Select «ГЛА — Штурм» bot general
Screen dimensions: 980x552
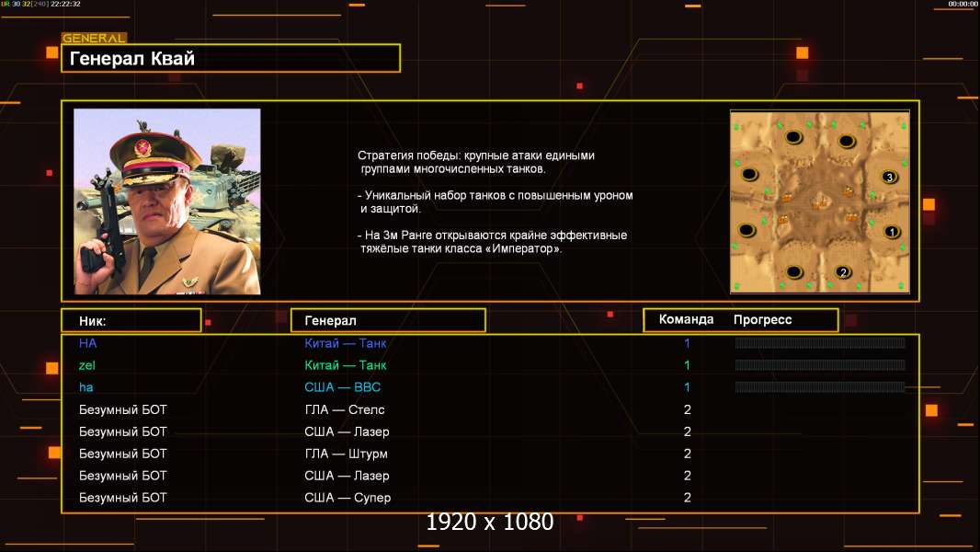pyautogui.click(x=346, y=454)
